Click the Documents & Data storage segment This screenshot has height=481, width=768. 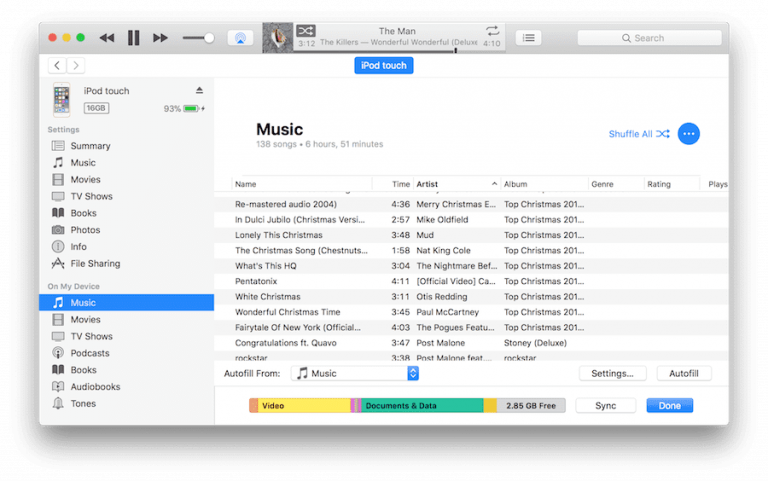coord(422,406)
